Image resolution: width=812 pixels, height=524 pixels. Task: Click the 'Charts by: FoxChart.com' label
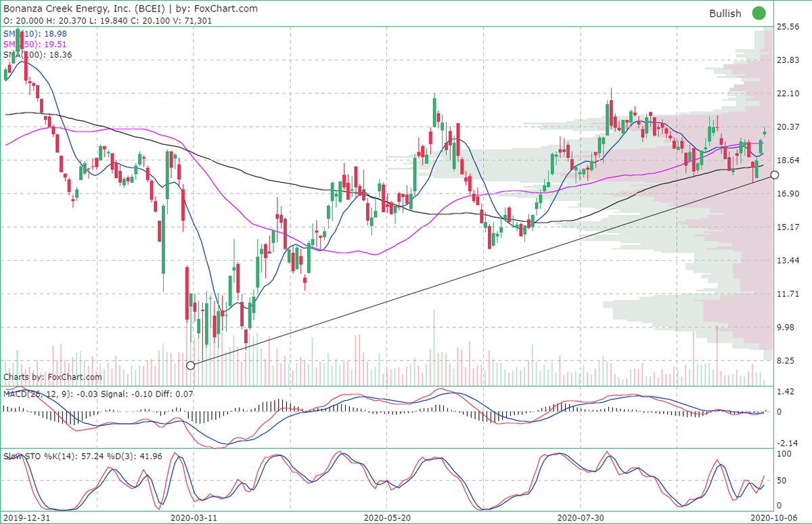53,377
